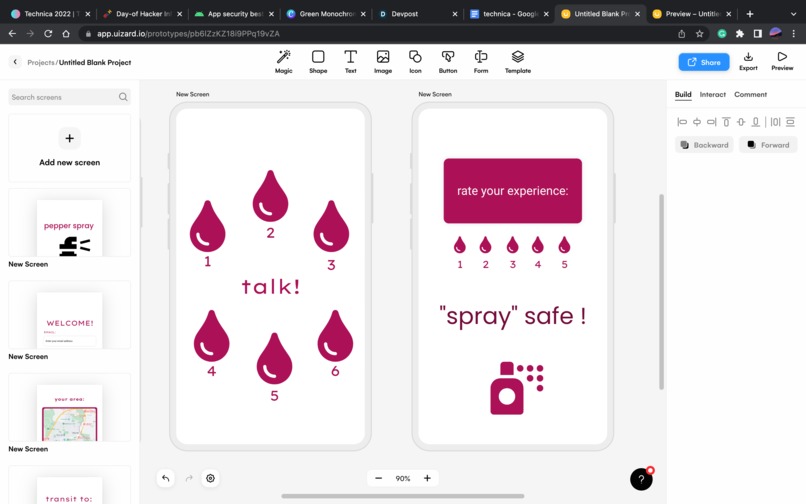
Task: Select rating droplet above number 3
Action: pyautogui.click(x=512, y=245)
